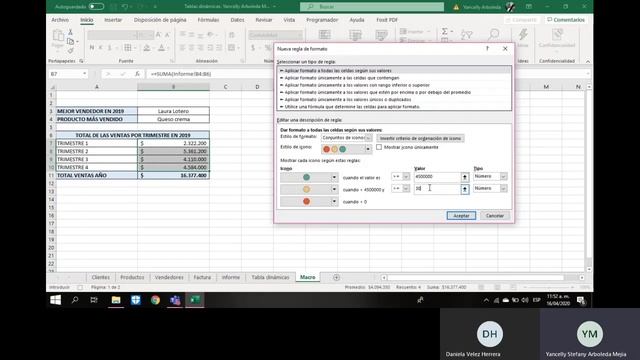Image resolution: width=640 pixels, height=360 pixels.
Task: Open the sort and filter funnel icon
Action: [467, 35]
